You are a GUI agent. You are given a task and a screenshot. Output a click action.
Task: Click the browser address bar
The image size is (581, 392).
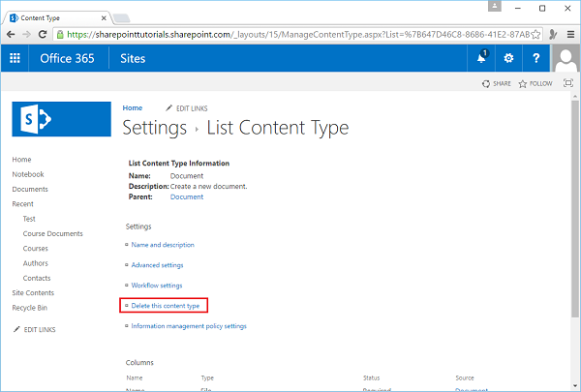pos(290,34)
